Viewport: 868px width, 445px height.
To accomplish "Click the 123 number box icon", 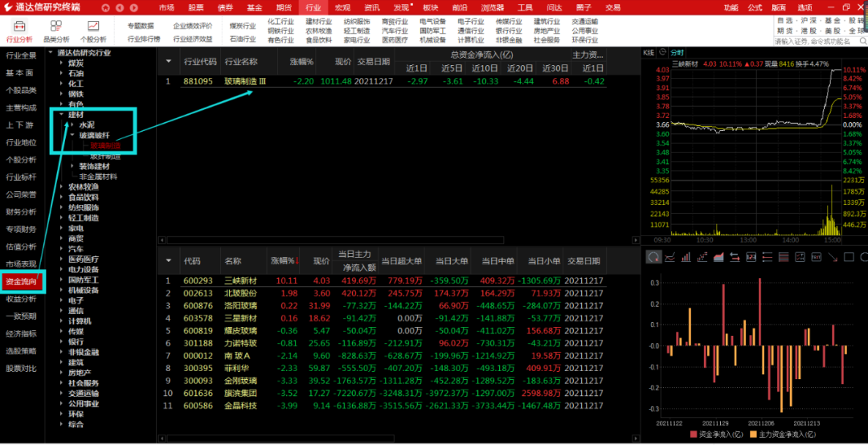I will 751,257.
